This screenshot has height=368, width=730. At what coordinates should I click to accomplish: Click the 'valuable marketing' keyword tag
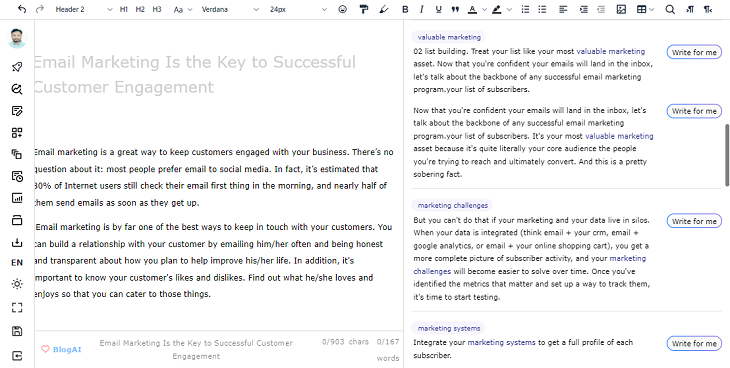click(x=449, y=37)
